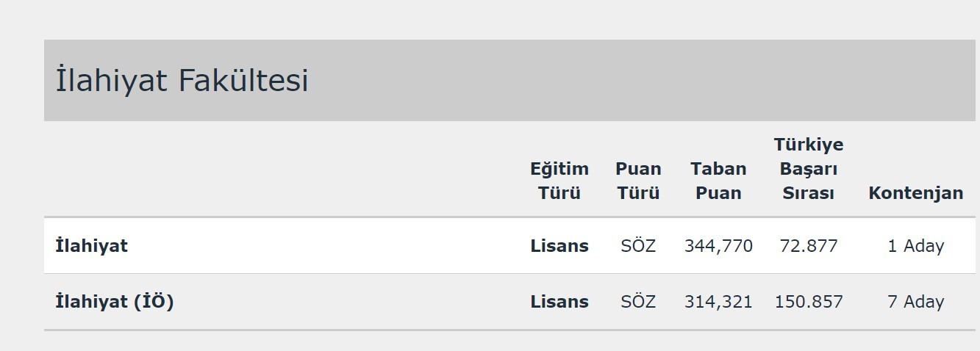Click the 314,321 base score cell
Screen dimensions: 980x351
coord(718,302)
